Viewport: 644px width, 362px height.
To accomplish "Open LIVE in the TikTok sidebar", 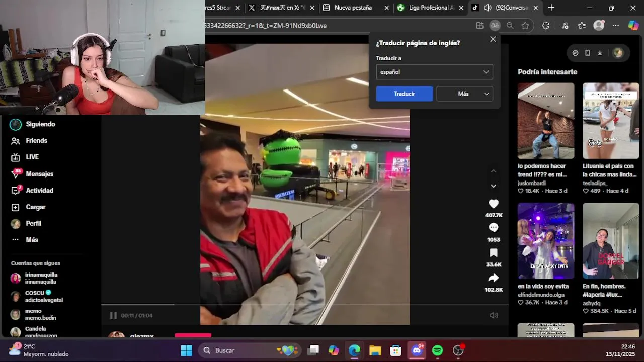I will pos(25,157).
